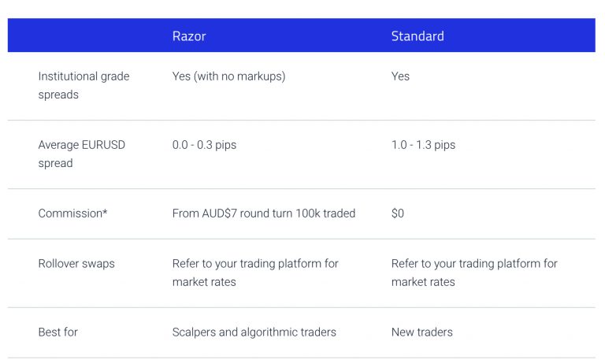Viewport: 605px width, 364px height.
Task: Select the 'Best for' row label
Action: (58, 332)
